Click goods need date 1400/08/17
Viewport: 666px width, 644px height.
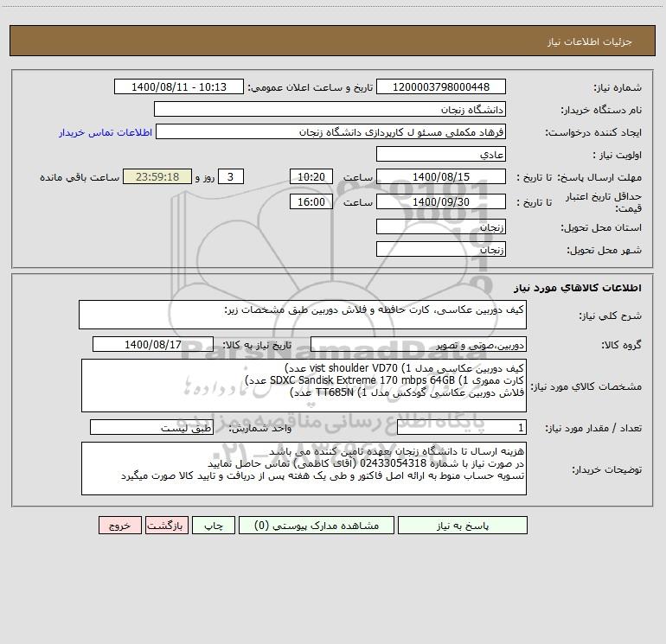[x=153, y=344]
